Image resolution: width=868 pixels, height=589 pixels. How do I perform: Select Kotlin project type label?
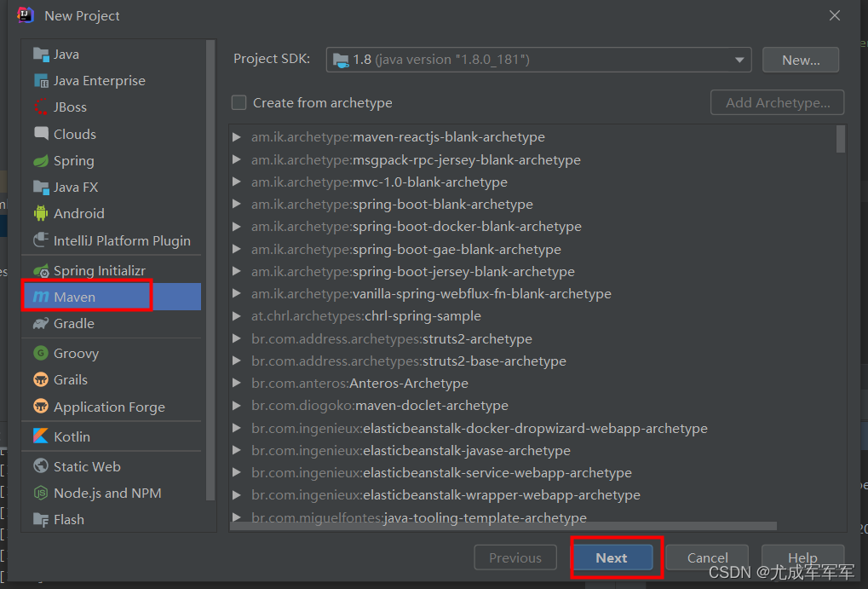[72, 436]
